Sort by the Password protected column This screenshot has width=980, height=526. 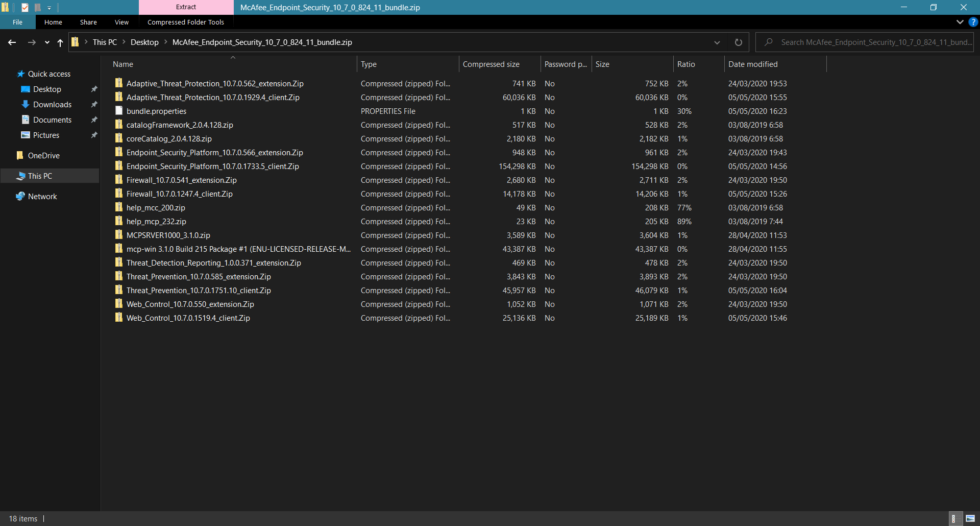[566, 64]
